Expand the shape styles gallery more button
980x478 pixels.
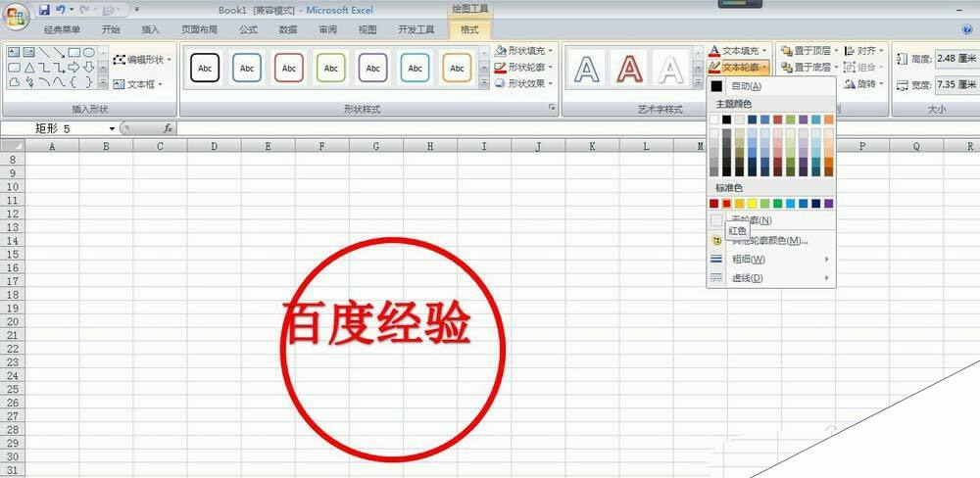click(484, 82)
